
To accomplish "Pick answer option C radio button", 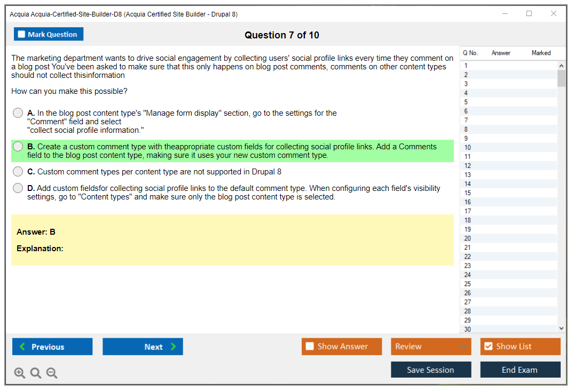I will [x=18, y=172].
